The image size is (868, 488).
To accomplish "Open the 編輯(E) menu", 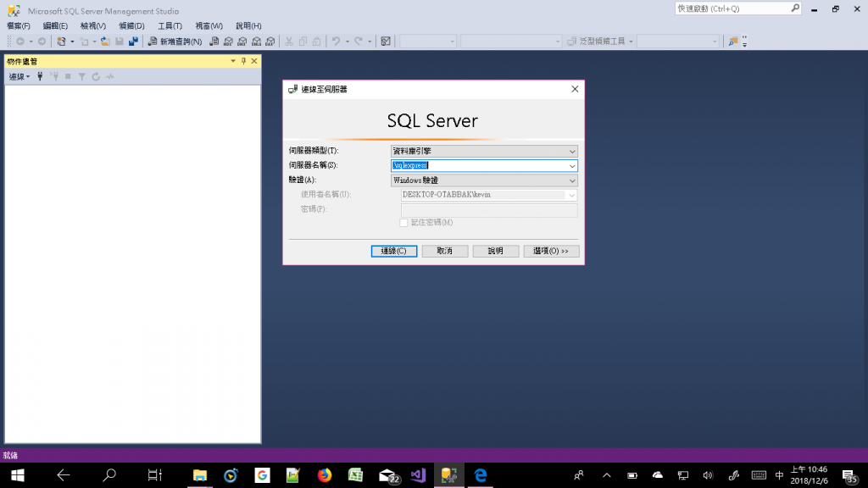I will pyautogui.click(x=55, y=26).
